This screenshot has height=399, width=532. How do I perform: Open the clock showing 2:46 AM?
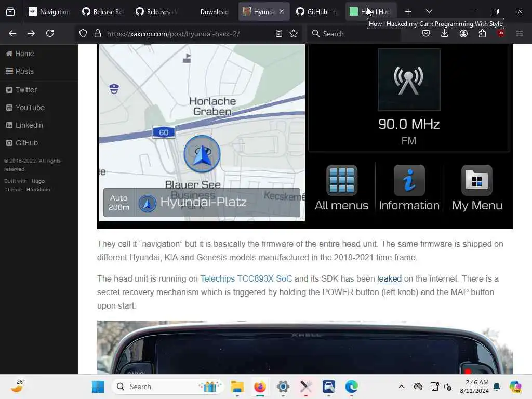click(x=474, y=387)
